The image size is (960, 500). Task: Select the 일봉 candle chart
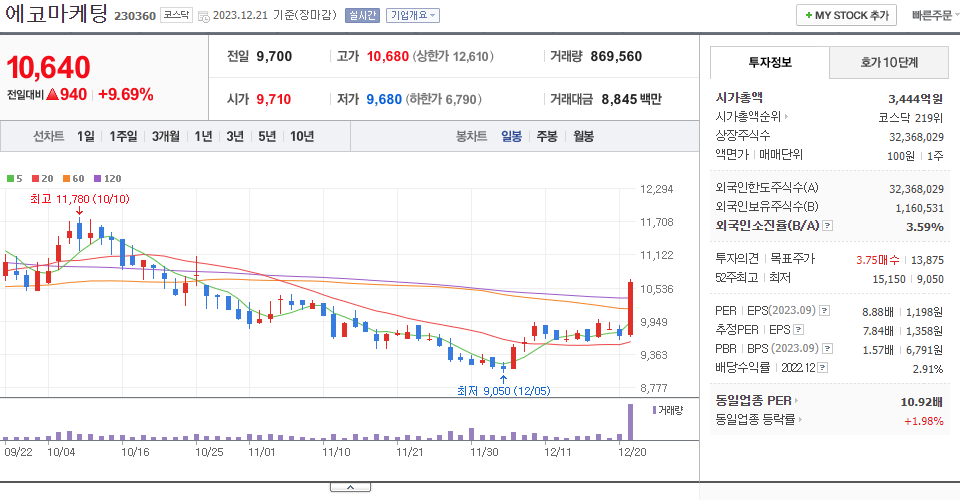[x=511, y=136]
